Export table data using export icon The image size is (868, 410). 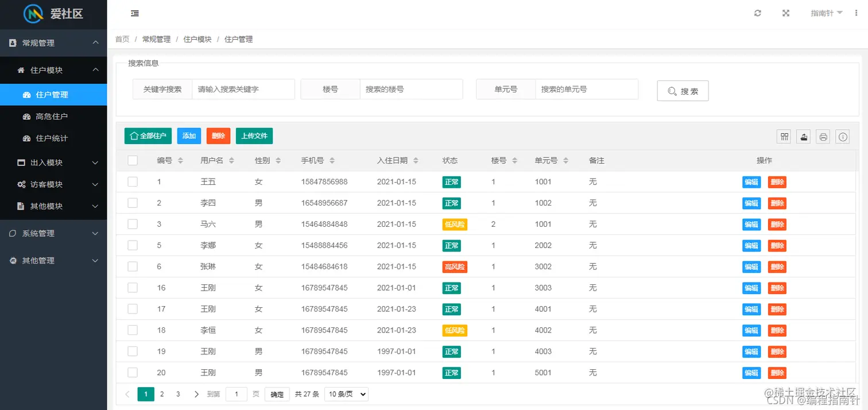click(804, 137)
